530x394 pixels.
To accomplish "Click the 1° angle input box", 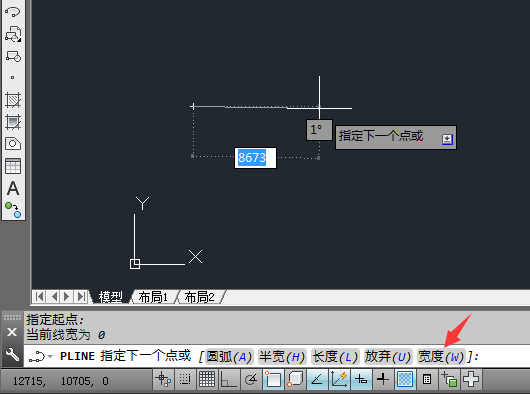I will (319, 129).
